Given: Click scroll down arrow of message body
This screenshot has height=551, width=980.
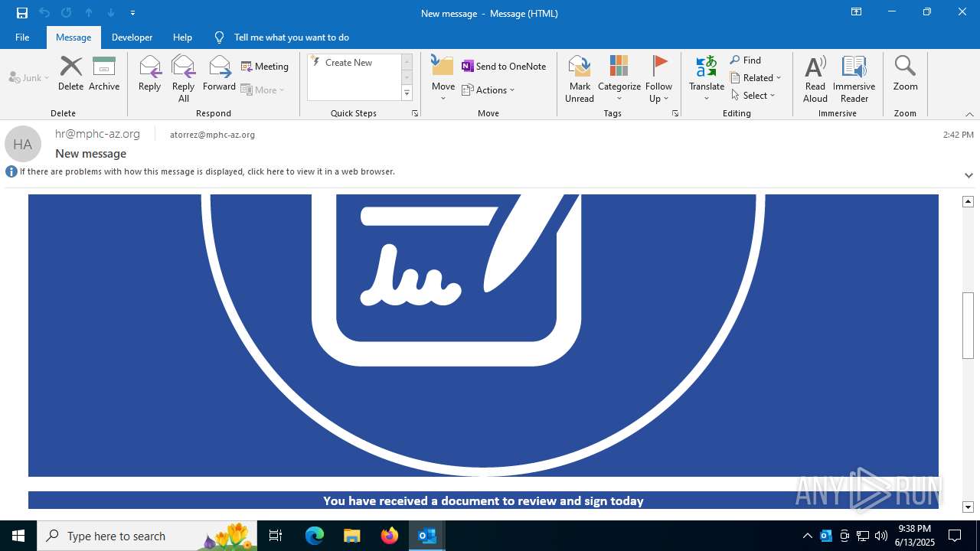Looking at the screenshot, I should pyautogui.click(x=968, y=507).
